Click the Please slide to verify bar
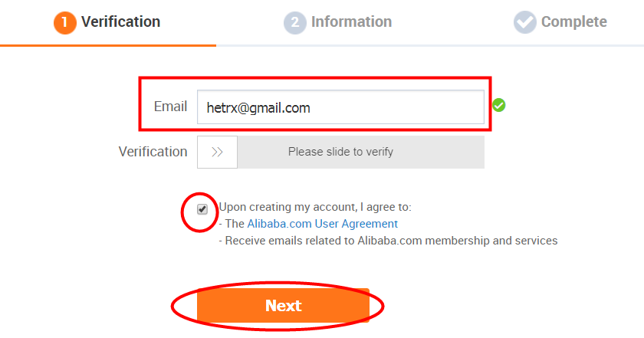The image size is (644, 338). pos(340,152)
